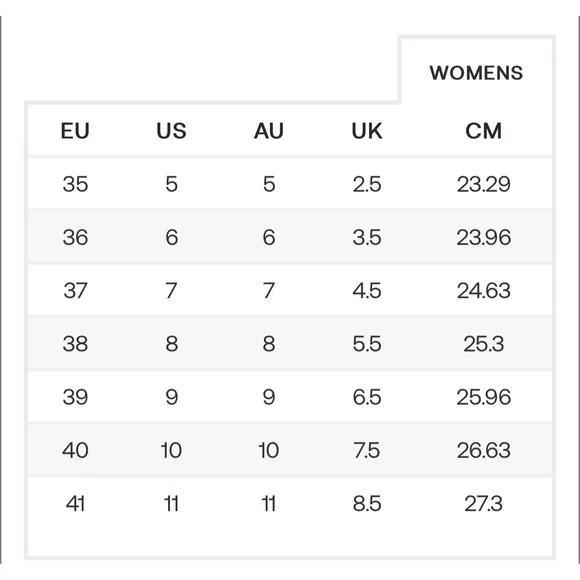
Task: Click the AU column header
Action: click(269, 131)
